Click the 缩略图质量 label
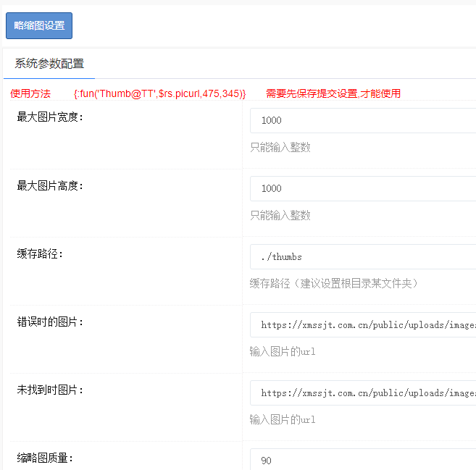This screenshot has height=470, width=476. 46,458
